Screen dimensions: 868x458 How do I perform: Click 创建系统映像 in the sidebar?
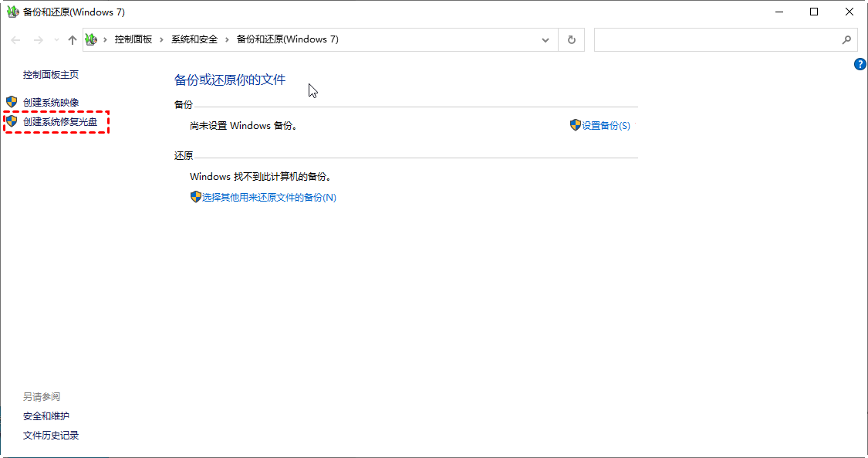coord(51,102)
